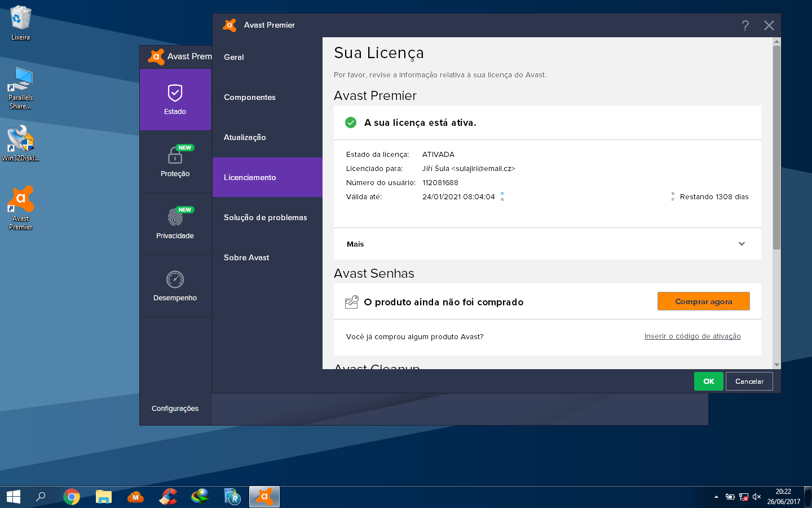Click the network disconnected tray icon
This screenshot has height=508, width=812.
click(x=744, y=497)
